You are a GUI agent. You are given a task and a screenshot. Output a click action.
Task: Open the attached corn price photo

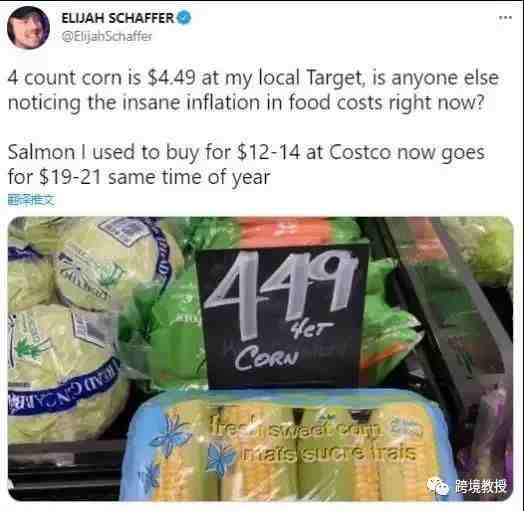pyautogui.click(x=260, y=359)
